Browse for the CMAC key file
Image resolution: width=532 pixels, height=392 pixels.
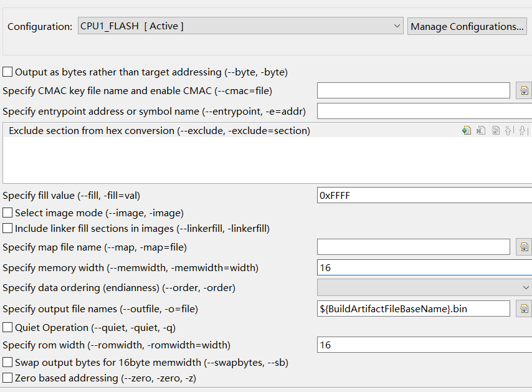coord(524,91)
